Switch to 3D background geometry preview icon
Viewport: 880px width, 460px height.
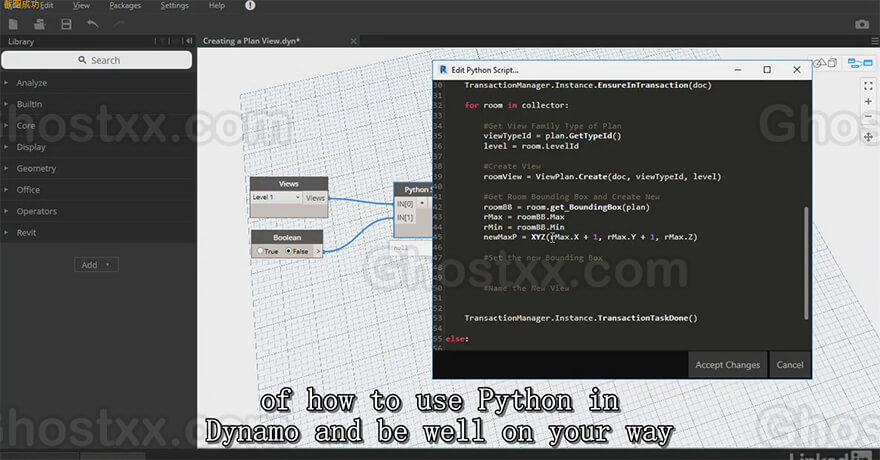click(x=826, y=63)
